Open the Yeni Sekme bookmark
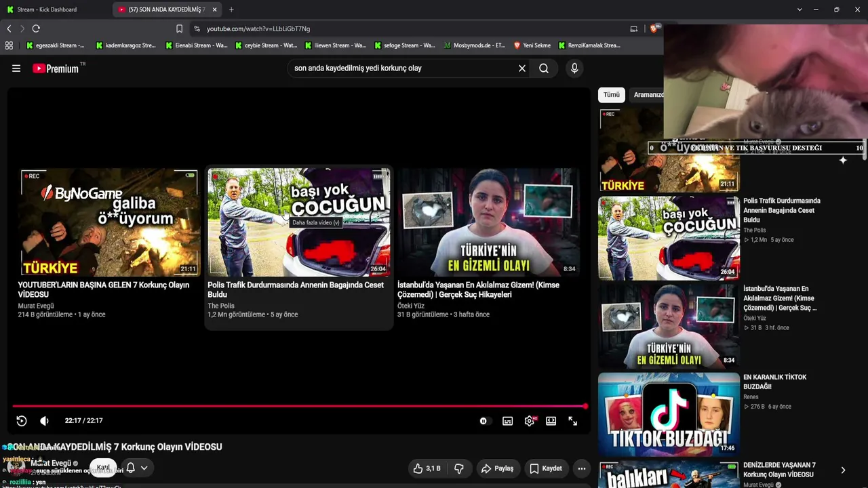 point(532,45)
